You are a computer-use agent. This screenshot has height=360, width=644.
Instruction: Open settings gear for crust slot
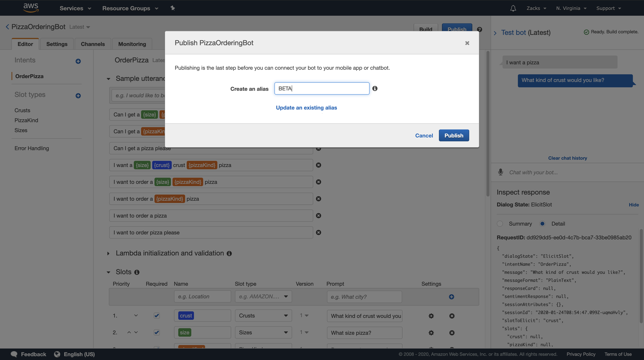click(x=431, y=316)
